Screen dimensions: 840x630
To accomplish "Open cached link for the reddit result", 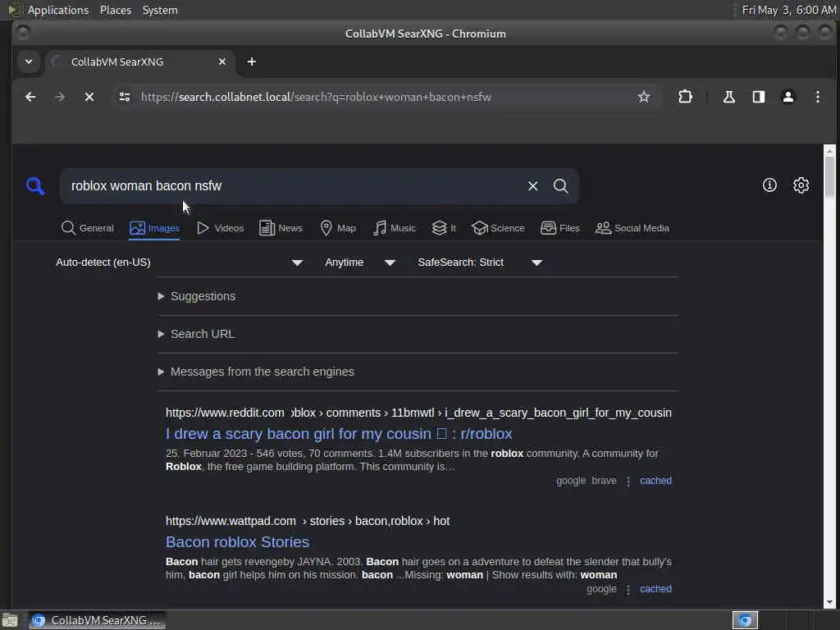I will point(655,481).
